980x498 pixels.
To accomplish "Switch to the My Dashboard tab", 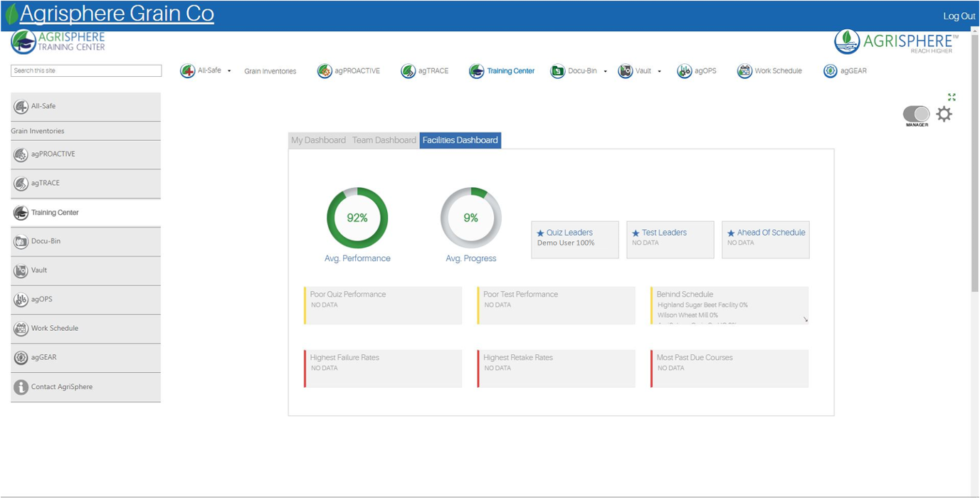I will (x=318, y=140).
